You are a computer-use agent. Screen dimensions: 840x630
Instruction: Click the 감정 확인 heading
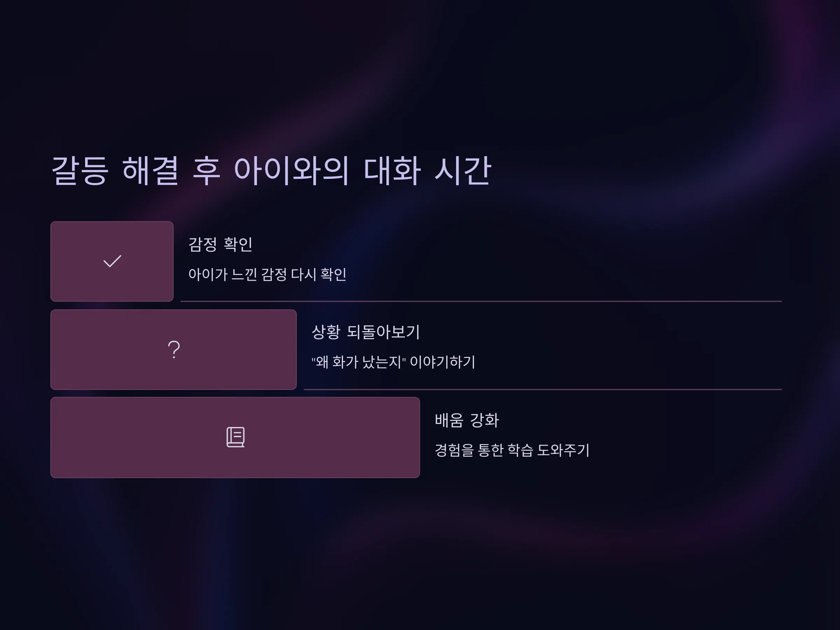click(x=220, y=244)
